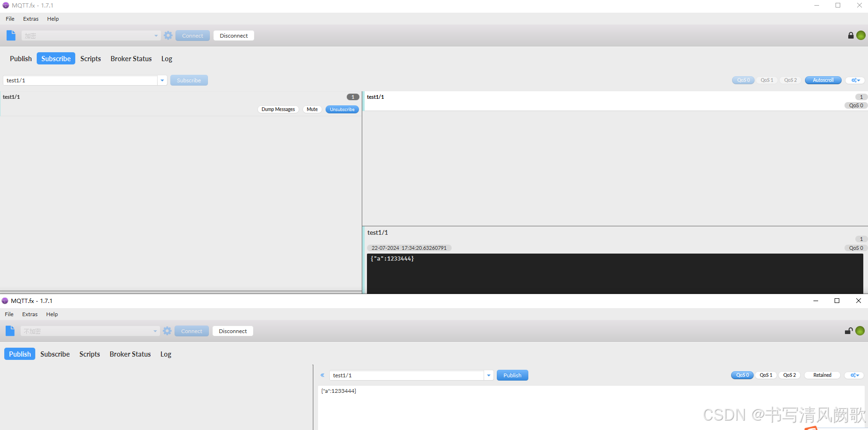Enable the Autoscroll toggle

822,80
